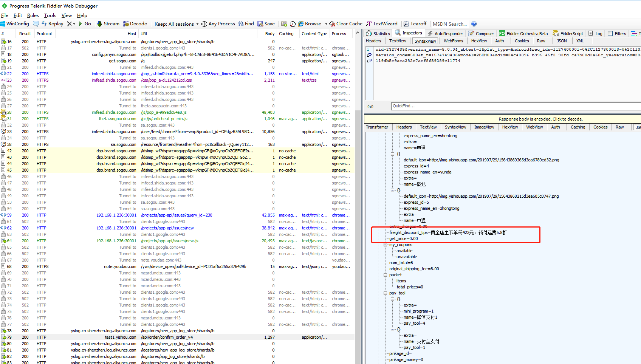Click the timer clock icon
This screenshot has height=364, width=641.
293,24
